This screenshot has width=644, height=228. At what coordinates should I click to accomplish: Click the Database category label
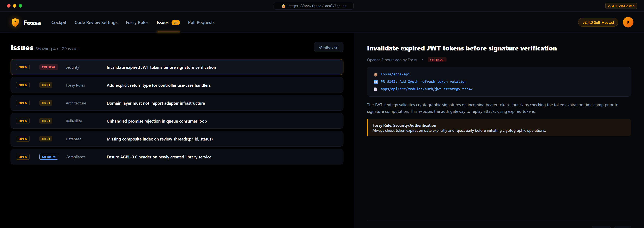pyautogui.click(x=74, y=139)
